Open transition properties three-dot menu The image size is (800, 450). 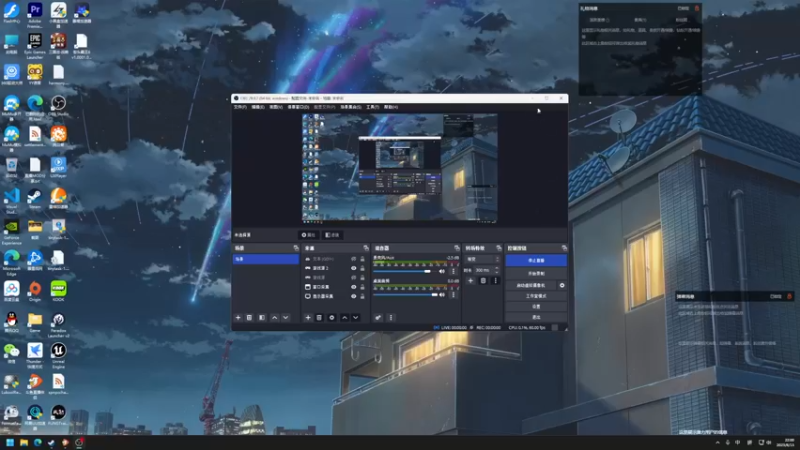pyautogui.click(x=495, y=281)
